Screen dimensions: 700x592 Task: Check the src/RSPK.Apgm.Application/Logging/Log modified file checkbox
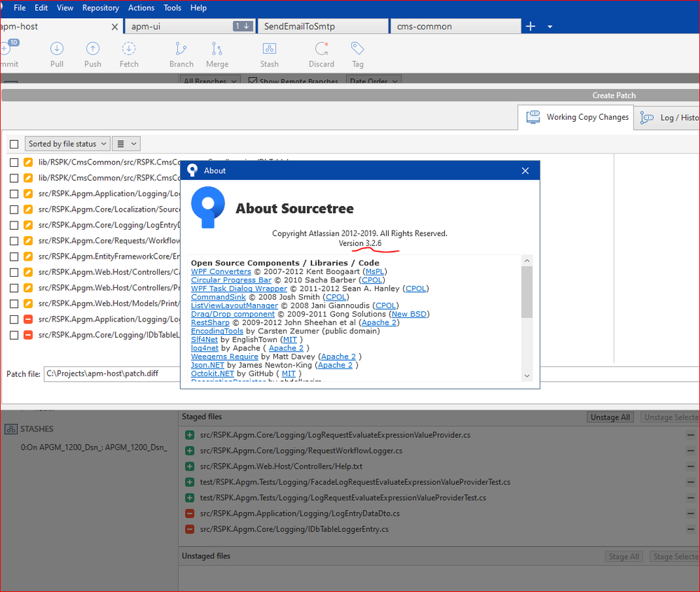[14, 194]
